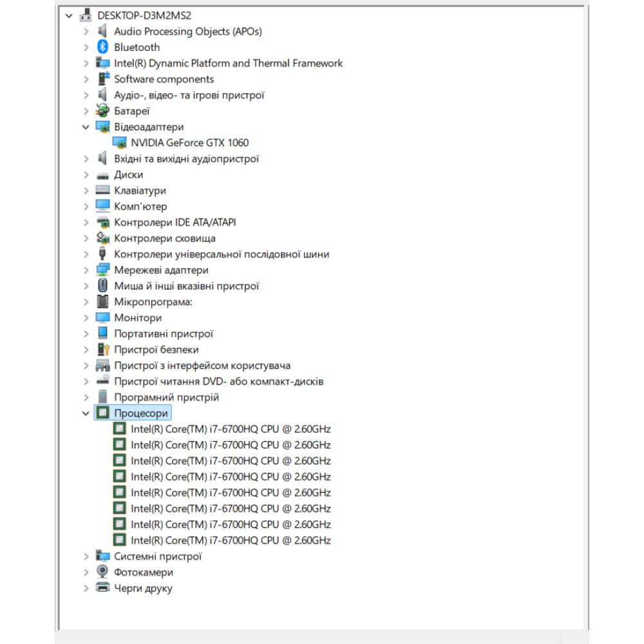Click the Bluetooth category icon
644x644 pixels.
coord(102,47)
